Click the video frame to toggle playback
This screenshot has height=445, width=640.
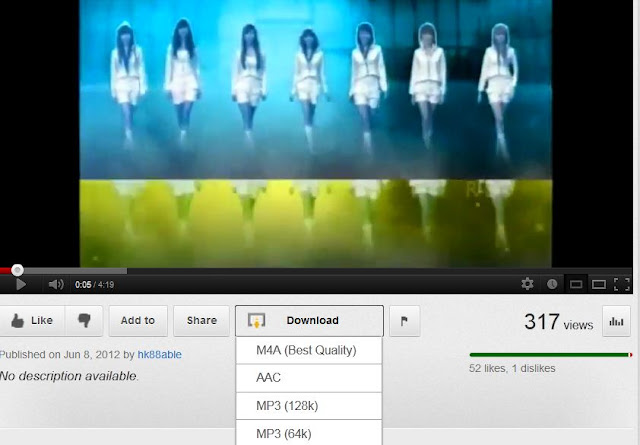[316, 134]
